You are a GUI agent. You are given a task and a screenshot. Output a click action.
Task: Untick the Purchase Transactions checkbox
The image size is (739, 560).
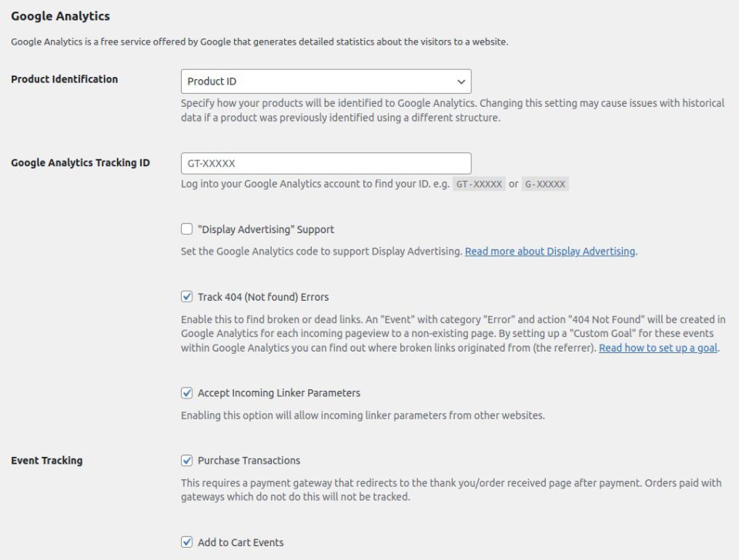[187, 461]
